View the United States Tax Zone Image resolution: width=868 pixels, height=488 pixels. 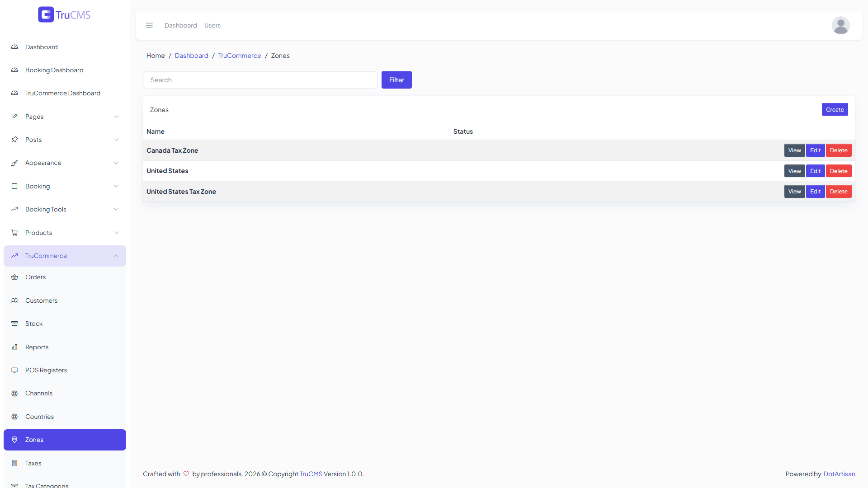(794, 192)
